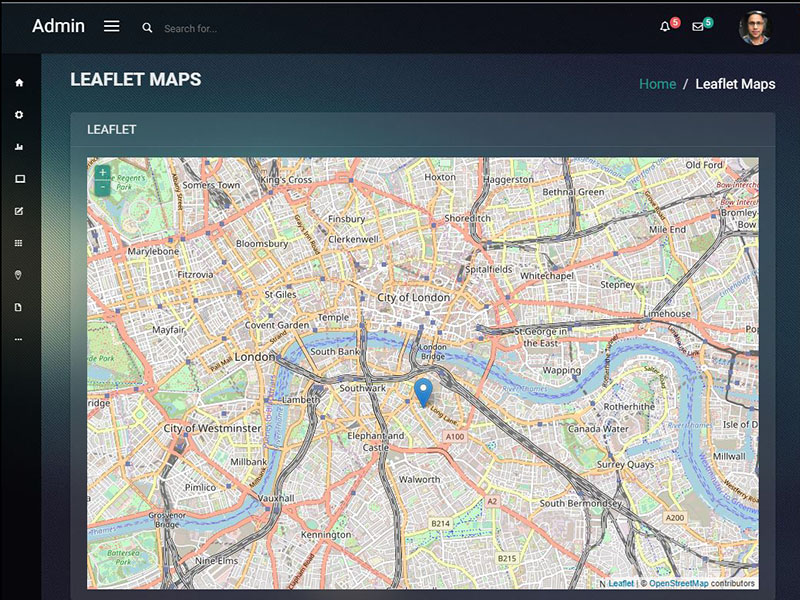800x600 pixels.
Task: Open the laptop screen sidebar icon
Action: click(20, 179)
